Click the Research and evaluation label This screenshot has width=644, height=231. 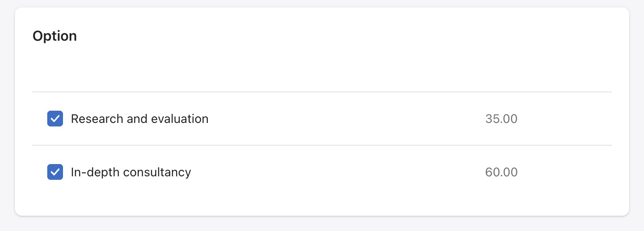[x=140, y=119]
